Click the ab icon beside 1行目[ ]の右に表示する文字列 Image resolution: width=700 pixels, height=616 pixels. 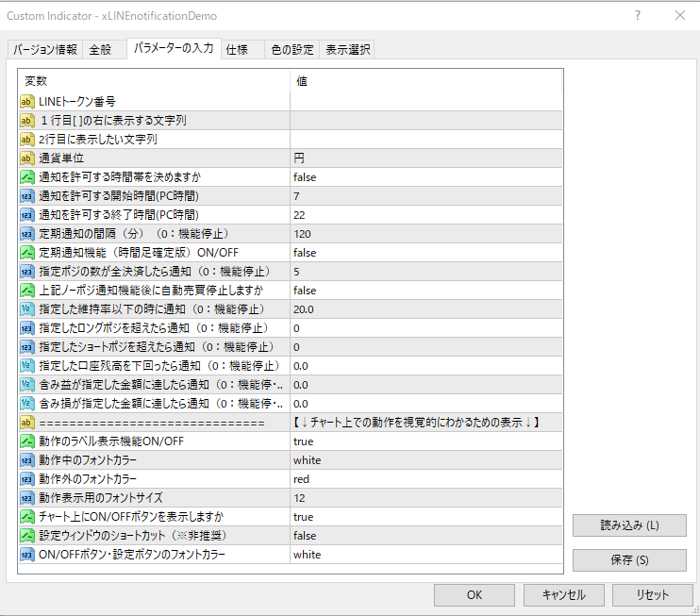pos(26,121)
